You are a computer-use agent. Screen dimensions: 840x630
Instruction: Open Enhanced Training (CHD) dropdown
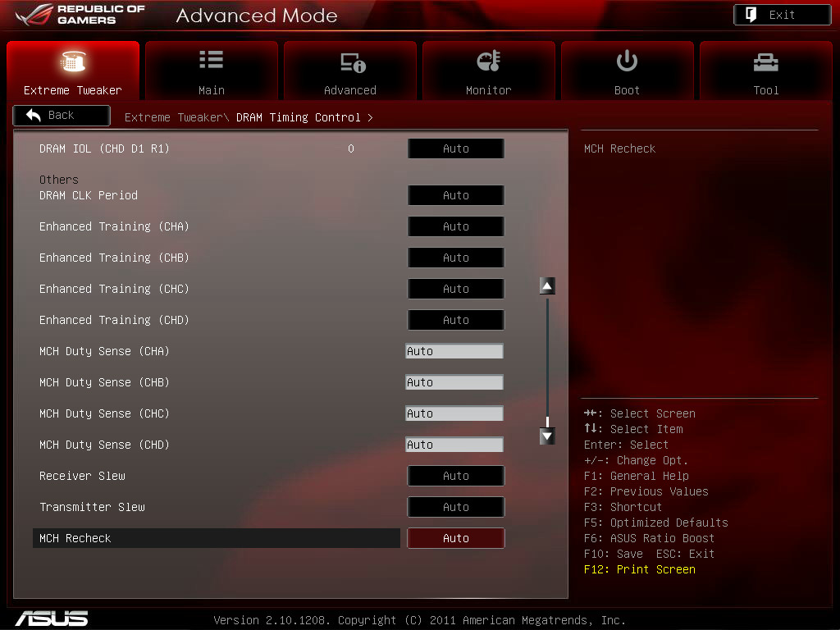(x=456, y=319)
